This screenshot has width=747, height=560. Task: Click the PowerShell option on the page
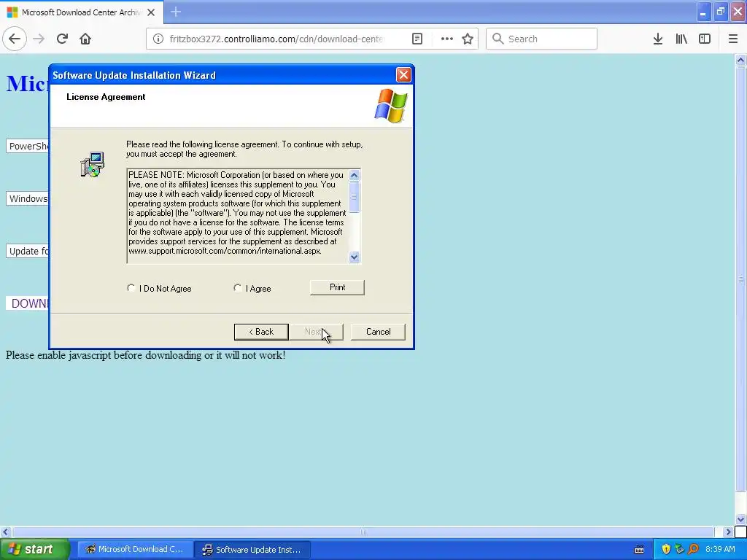click(x=28, y=146)
